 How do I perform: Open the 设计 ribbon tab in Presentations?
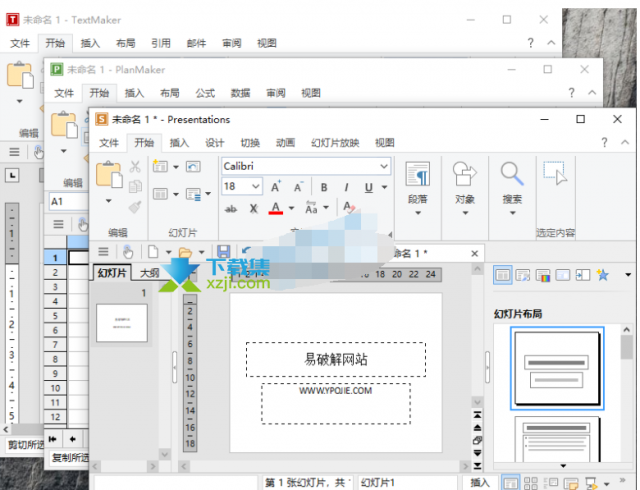pyautogui.click(x=214, y=142)
